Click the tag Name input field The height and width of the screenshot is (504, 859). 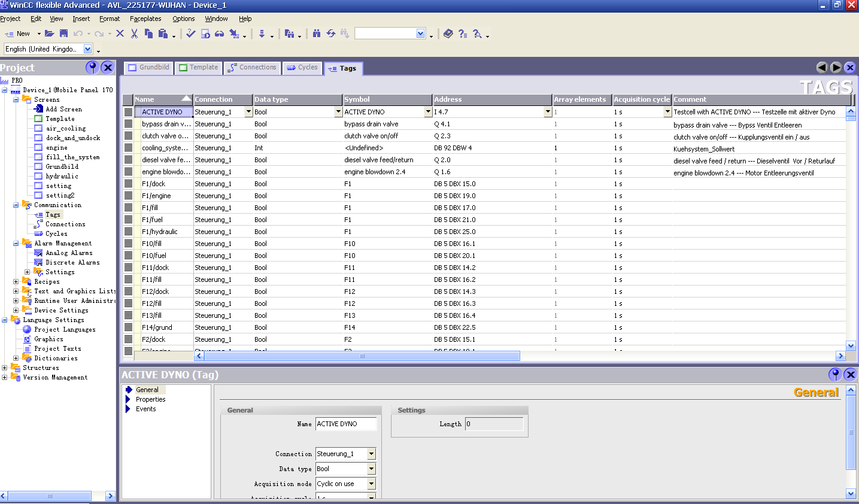pyautogui.click(x=346, y=424)
